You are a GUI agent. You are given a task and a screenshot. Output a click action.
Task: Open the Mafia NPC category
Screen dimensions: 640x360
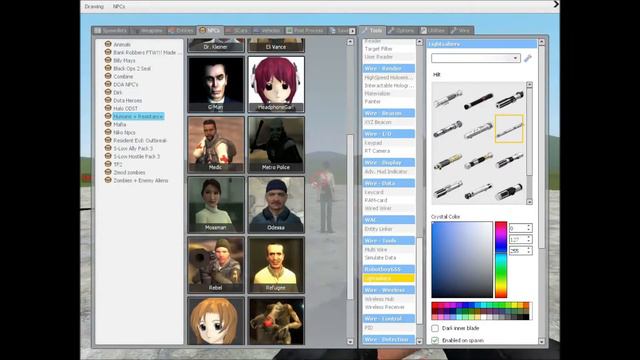[x=119, y=124]
